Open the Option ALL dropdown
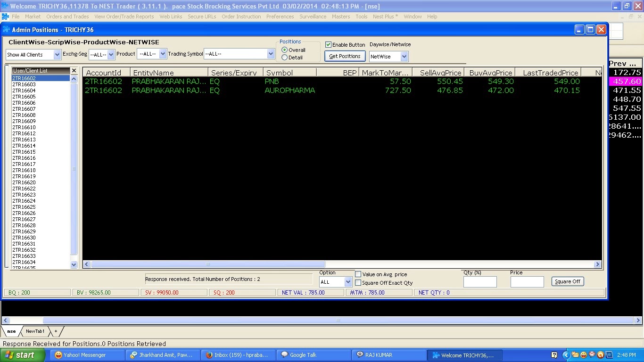This screenshot has height=362, width=644. pos(348,282)
